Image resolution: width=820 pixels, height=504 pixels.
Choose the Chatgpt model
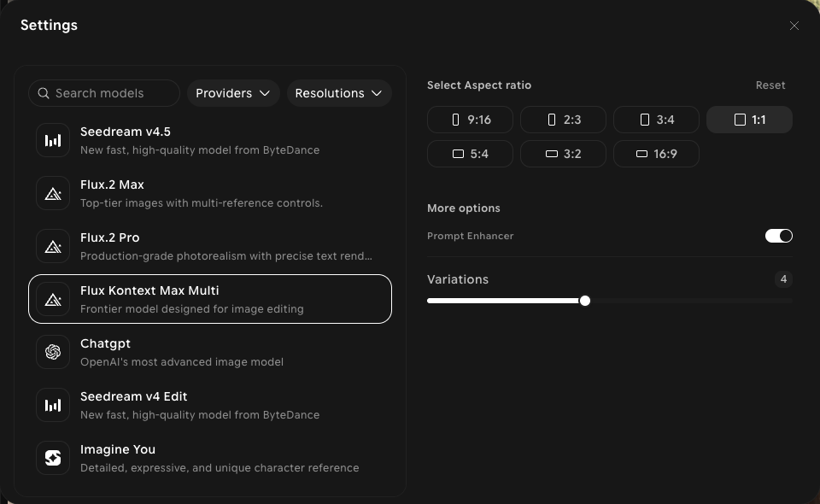210,353
